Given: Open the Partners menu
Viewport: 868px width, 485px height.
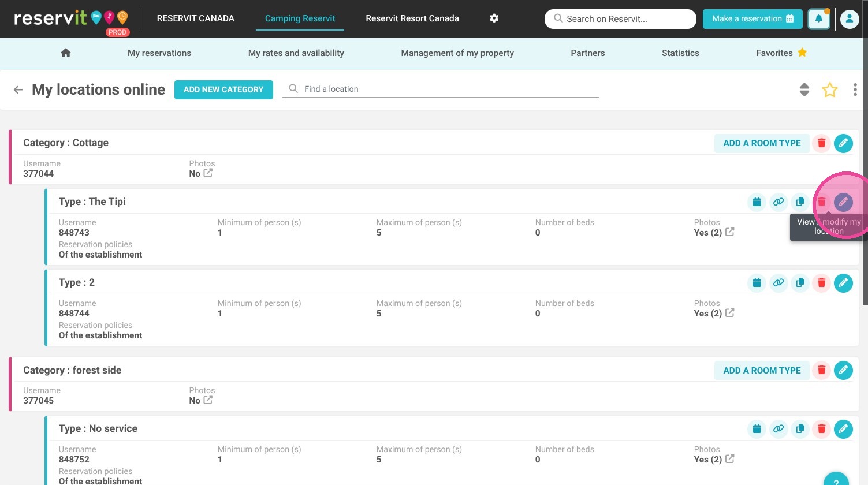Looking at the screenshot, I should pyautogui.click(x=588, y=53).
